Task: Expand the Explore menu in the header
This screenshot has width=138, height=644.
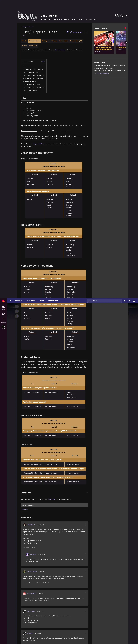Action: tap(45, 20)
